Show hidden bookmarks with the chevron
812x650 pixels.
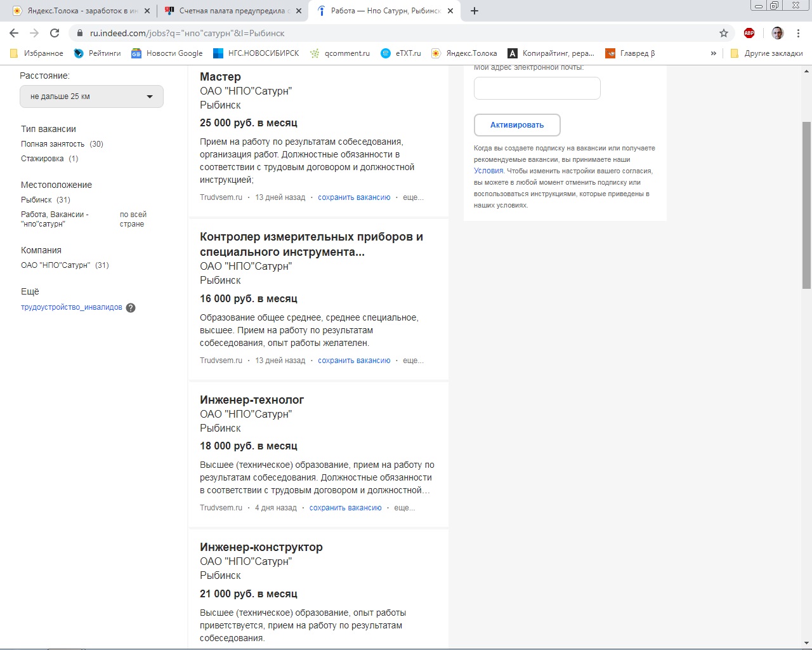(x=714, y=53)
